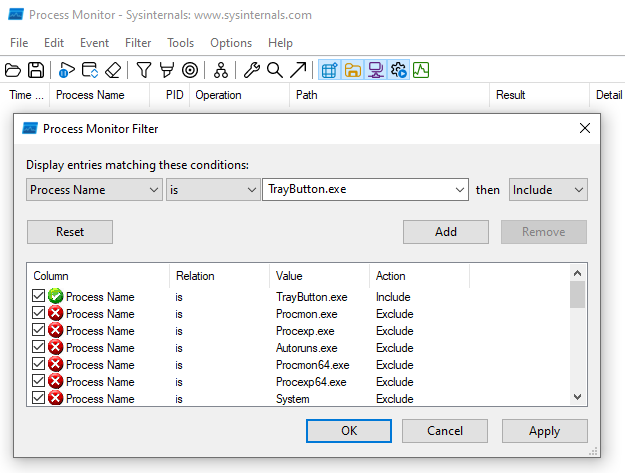Uncheck the Procmon64.exe filter checkbox

[38, 364]
